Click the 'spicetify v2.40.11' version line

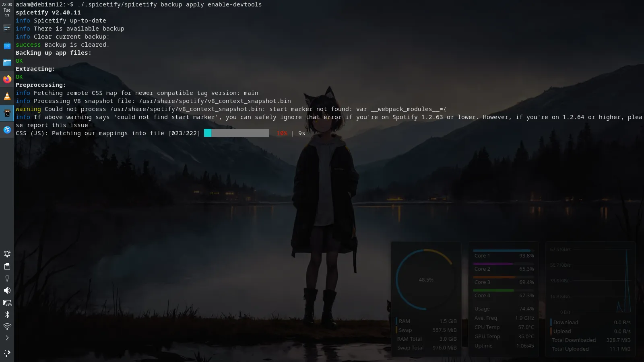48,12
